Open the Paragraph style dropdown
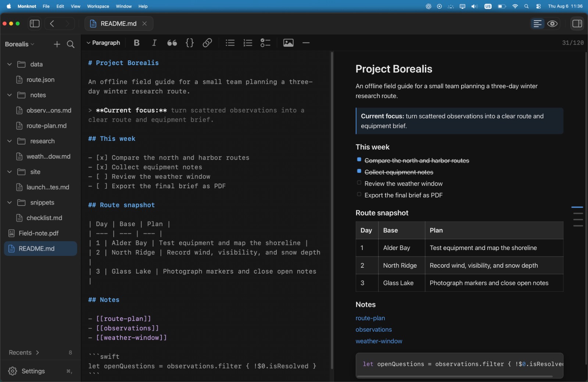The width and height of the screenshot is (588, 382). [103, 43]
